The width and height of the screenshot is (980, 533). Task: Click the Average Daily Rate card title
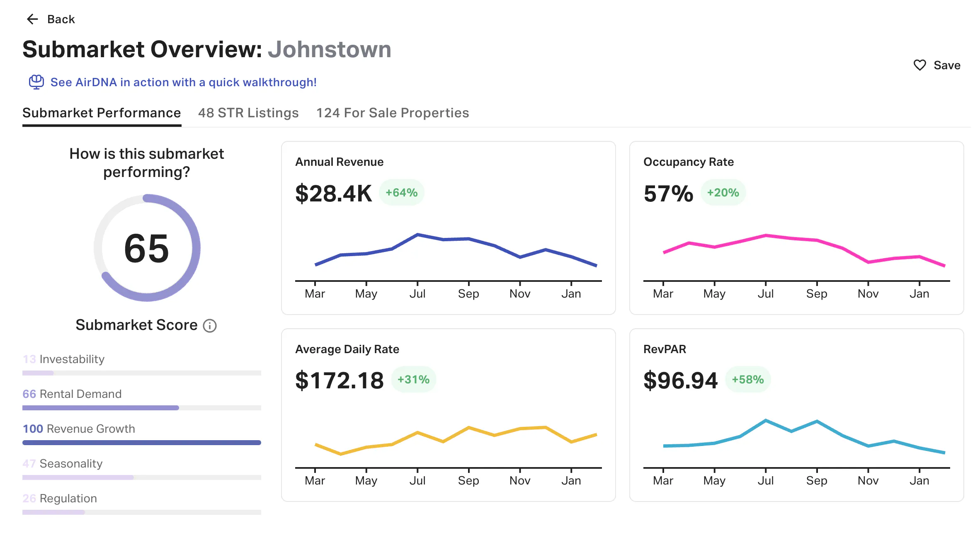tap(347, 349)
